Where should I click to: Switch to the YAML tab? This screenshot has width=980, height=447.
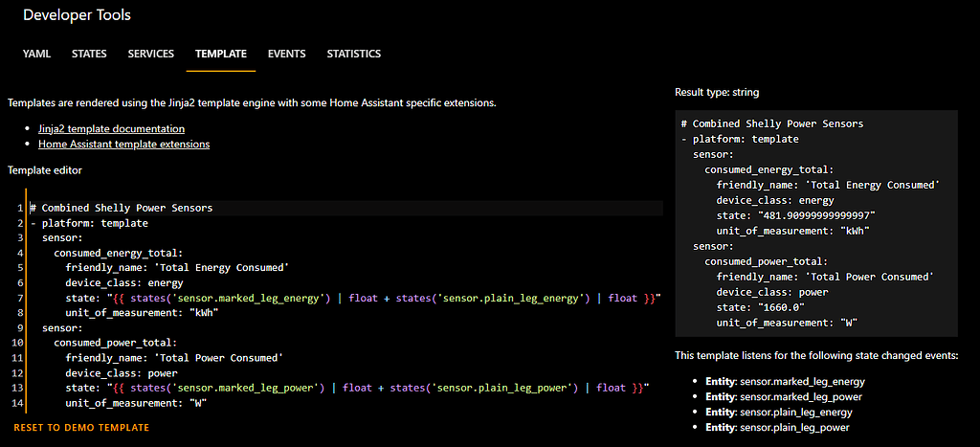(36, 54)
